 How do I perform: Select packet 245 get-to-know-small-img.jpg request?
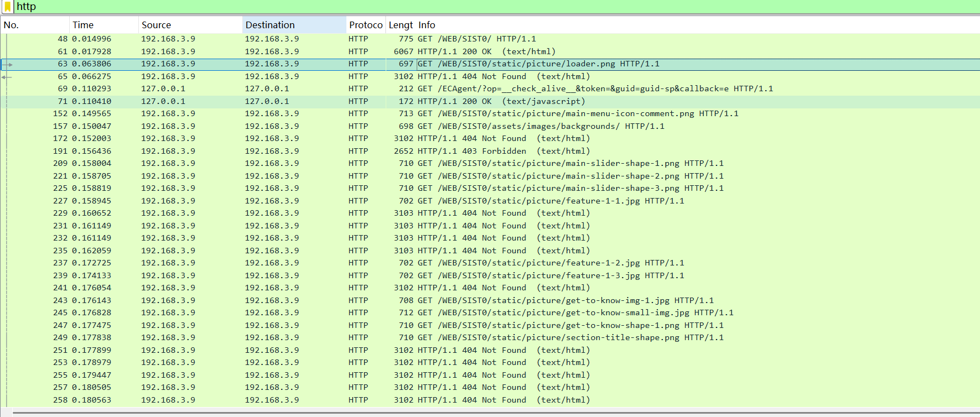(x=490, y=312)
